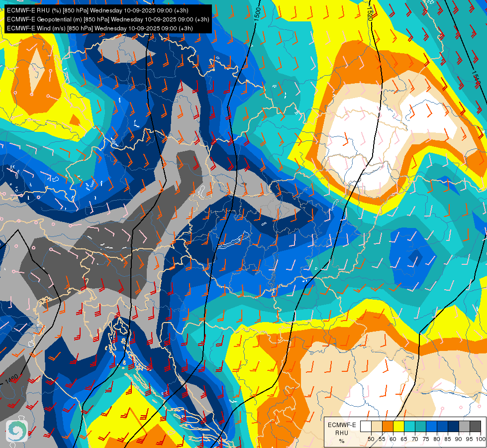Click the 1500 geopotential contour label
The height and width of the screenshot is (448, 487).
click(258, 14)
